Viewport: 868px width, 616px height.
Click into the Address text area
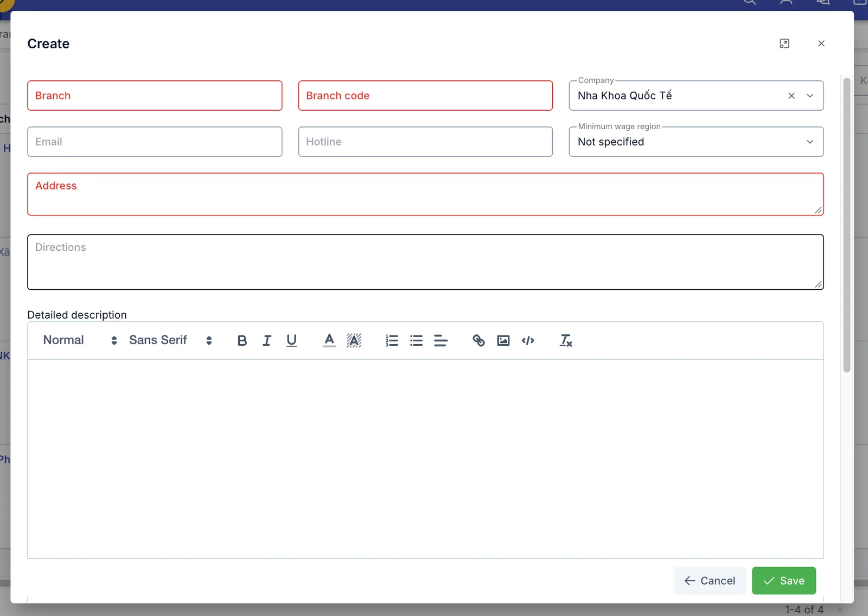425,194
